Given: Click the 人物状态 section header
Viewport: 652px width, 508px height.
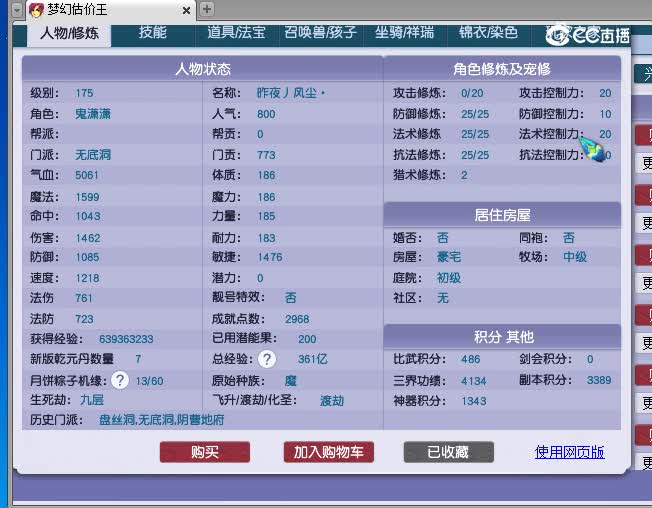Looking at the screenshot, I should tap(203, 69).
